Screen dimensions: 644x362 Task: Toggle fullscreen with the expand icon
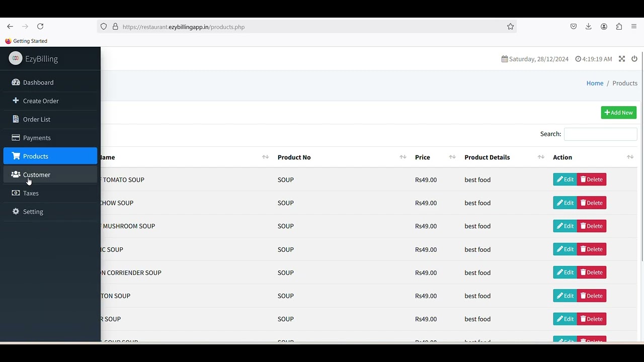pos(622,59)
